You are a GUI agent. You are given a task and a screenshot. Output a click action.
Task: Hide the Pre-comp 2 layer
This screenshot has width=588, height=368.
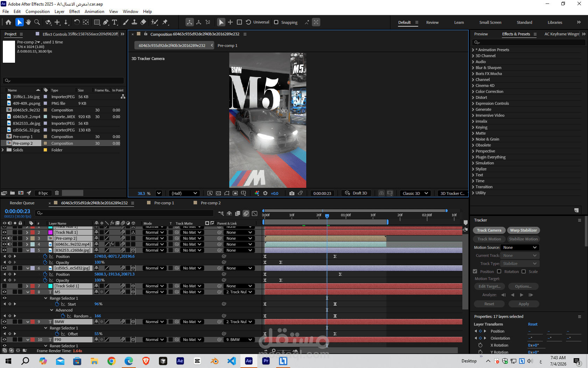point(5,238)
